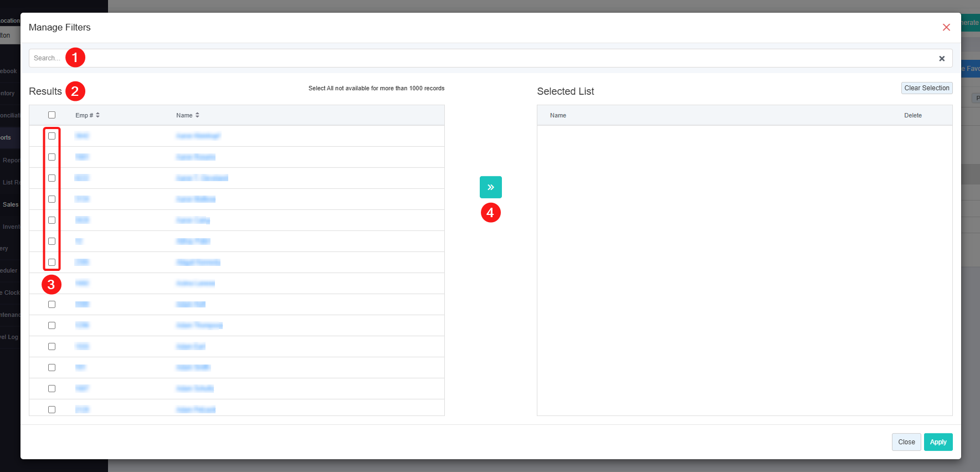The width and height of the screenshot is (980, 472).
Task: Click the Name header in Selected List
Action: click(x=558, y=115)
